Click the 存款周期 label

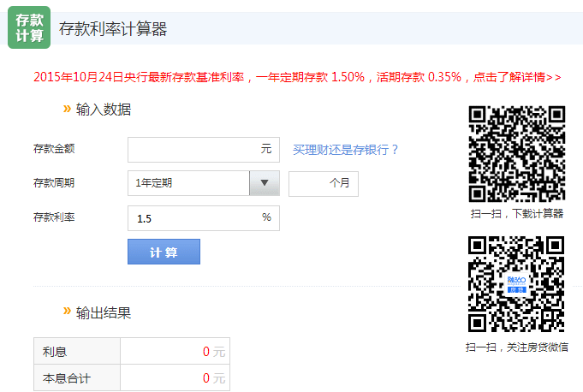(54, 183)
